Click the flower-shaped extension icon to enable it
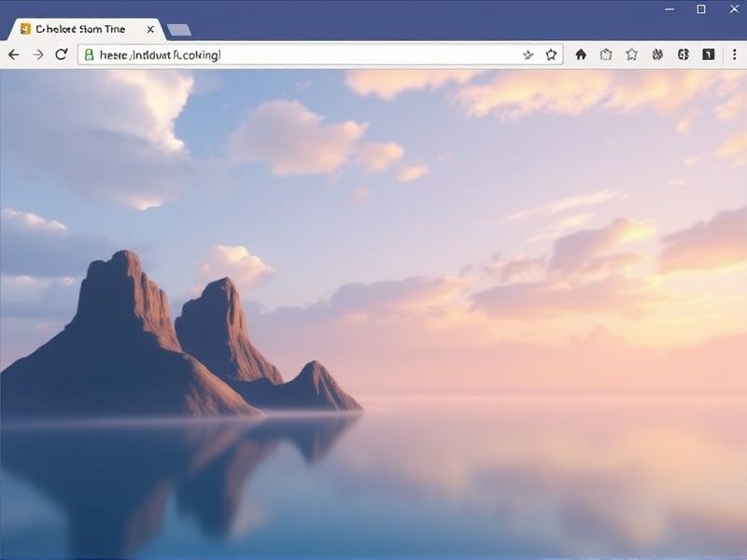The width and height of the screenshot is (747, 560). point(658,54)
